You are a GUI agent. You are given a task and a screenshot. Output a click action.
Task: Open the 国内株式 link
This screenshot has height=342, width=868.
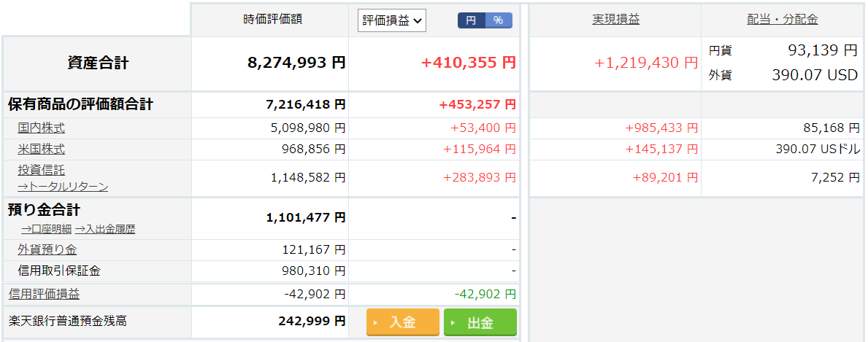click(x=41, y=128)
